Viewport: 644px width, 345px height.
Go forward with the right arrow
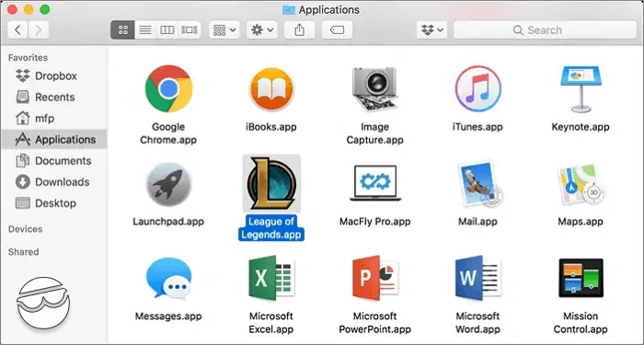[39, 30]
